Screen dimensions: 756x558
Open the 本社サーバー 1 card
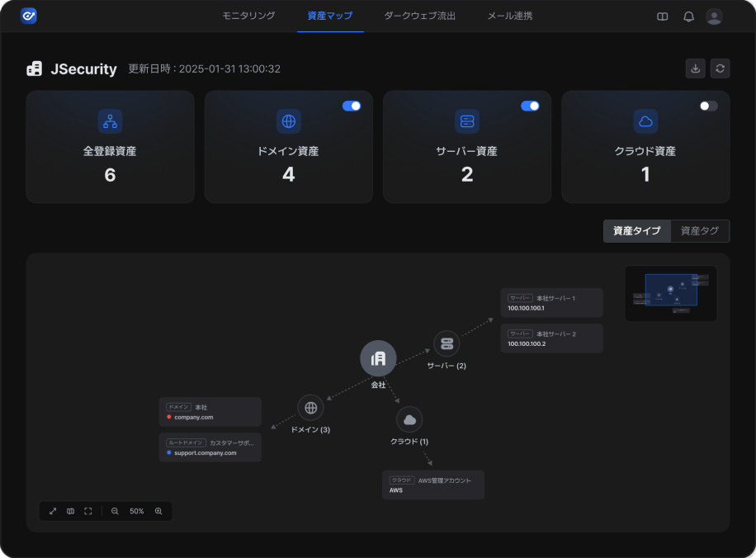[x=551, y=303]
